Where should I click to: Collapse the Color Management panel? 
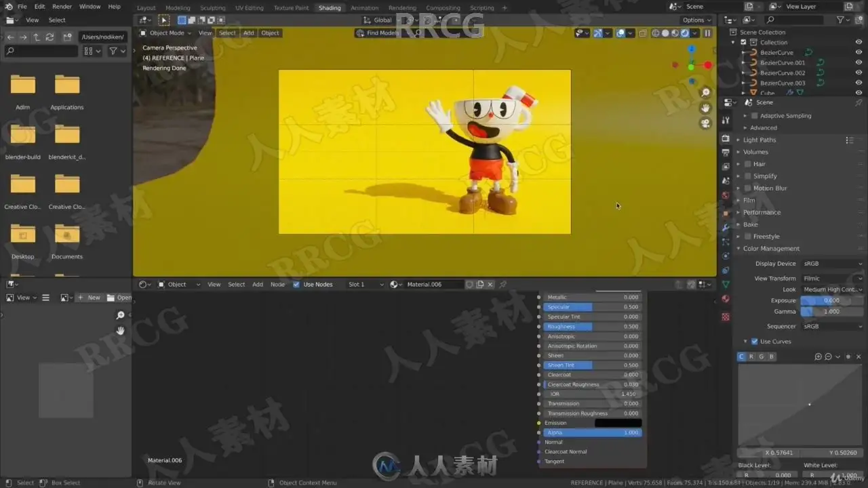(771, 249)
